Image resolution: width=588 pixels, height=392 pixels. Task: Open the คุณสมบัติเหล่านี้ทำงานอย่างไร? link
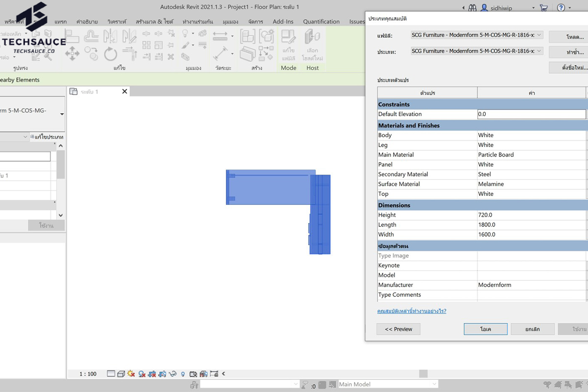click(412, 311)
